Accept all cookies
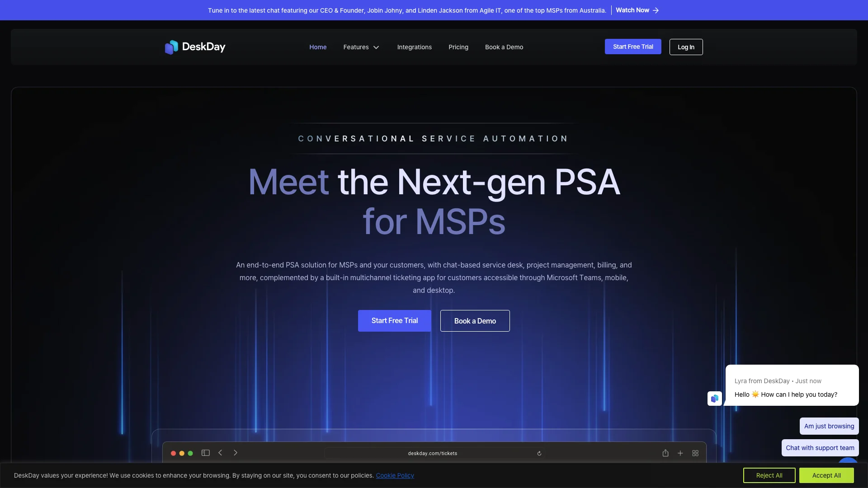868x488 pixels. 826,475
